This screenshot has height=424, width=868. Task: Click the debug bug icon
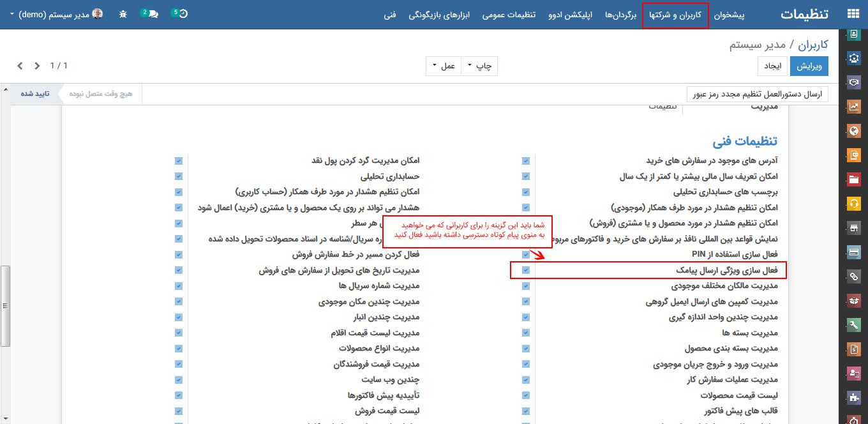[x=123, y=13]
